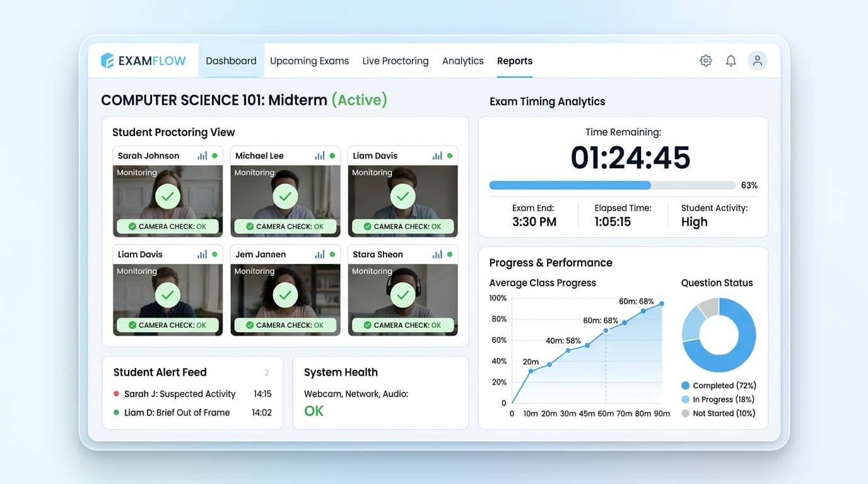Select the Analytics tab

[x=463, y=61]
